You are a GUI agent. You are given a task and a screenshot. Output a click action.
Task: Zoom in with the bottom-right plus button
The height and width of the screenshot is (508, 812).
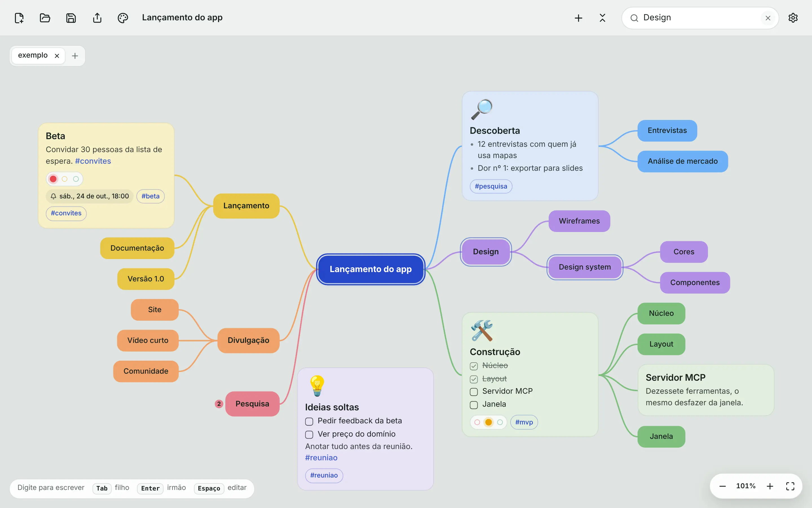[770, 486]
